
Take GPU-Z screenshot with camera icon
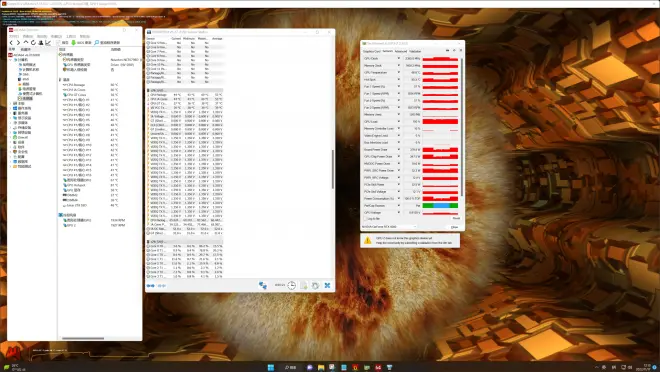[x=447, y=50]
